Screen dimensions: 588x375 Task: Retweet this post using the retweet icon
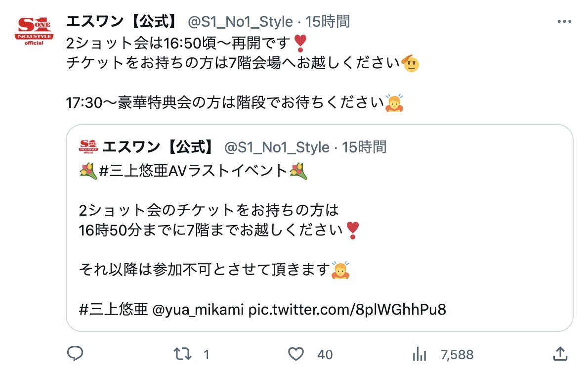pos(183,354)
